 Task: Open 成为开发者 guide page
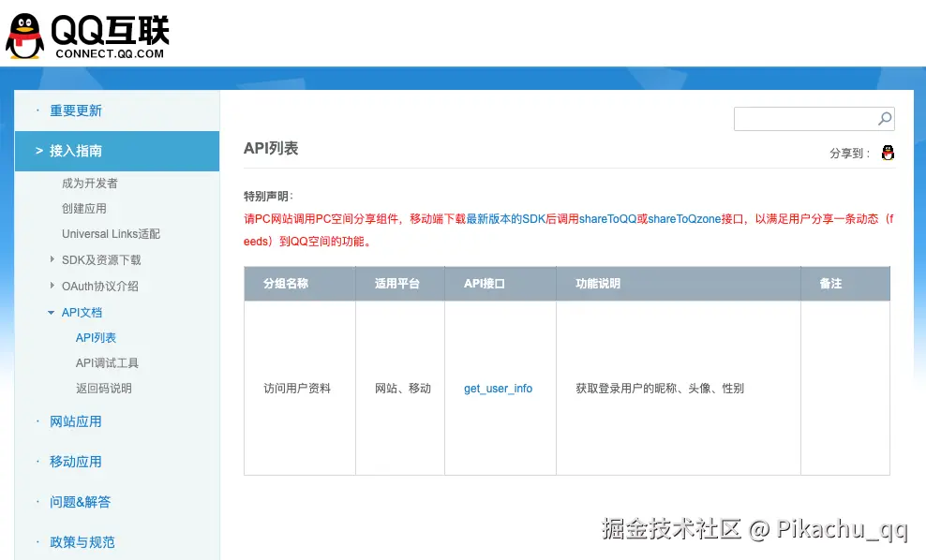(x=90, y=183)
